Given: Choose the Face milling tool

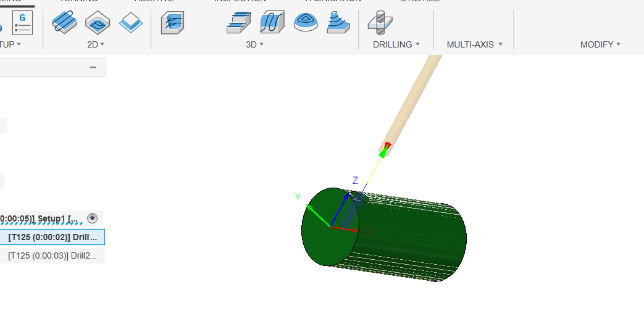Looking at the screenshot, I should [x=130, y=23].
